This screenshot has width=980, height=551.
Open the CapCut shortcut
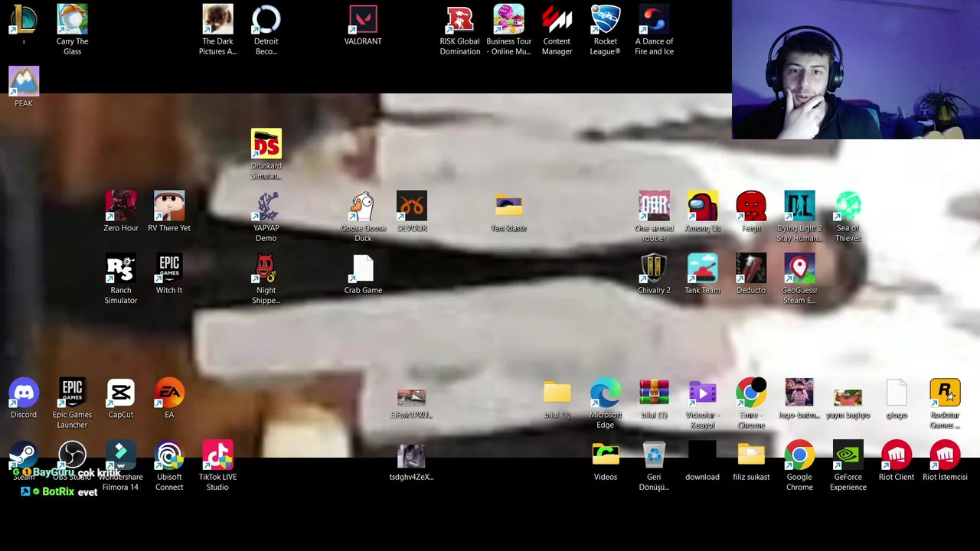[121, 399]
